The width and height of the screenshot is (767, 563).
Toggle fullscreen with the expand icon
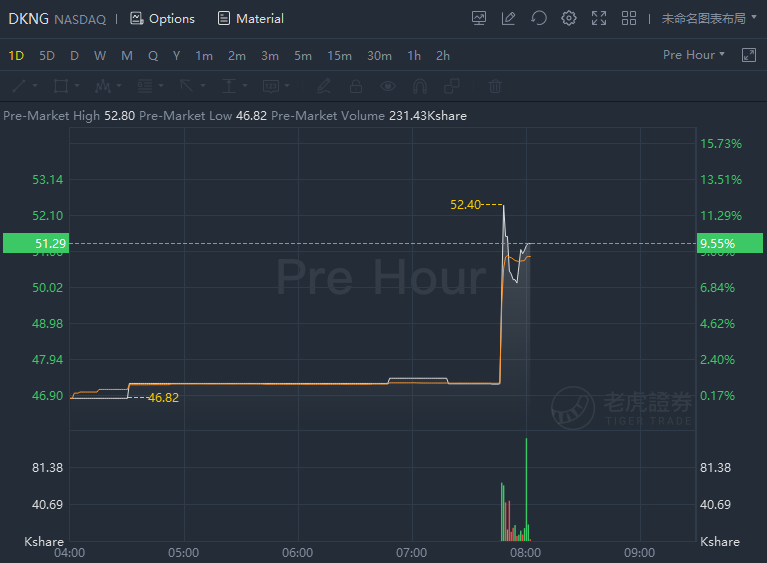pos(599,19)
